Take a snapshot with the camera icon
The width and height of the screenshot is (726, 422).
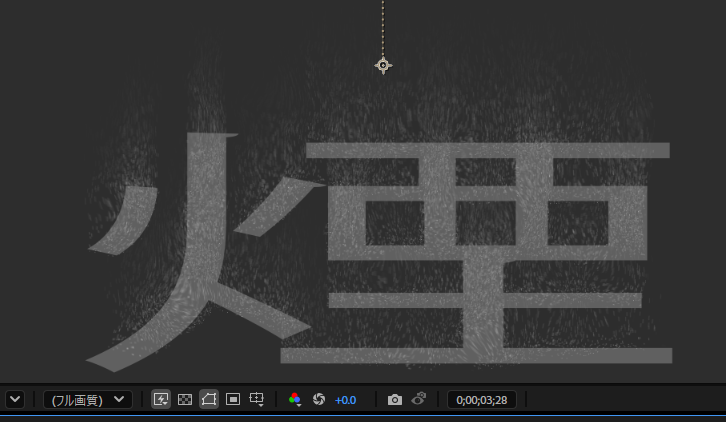(394, 399)
